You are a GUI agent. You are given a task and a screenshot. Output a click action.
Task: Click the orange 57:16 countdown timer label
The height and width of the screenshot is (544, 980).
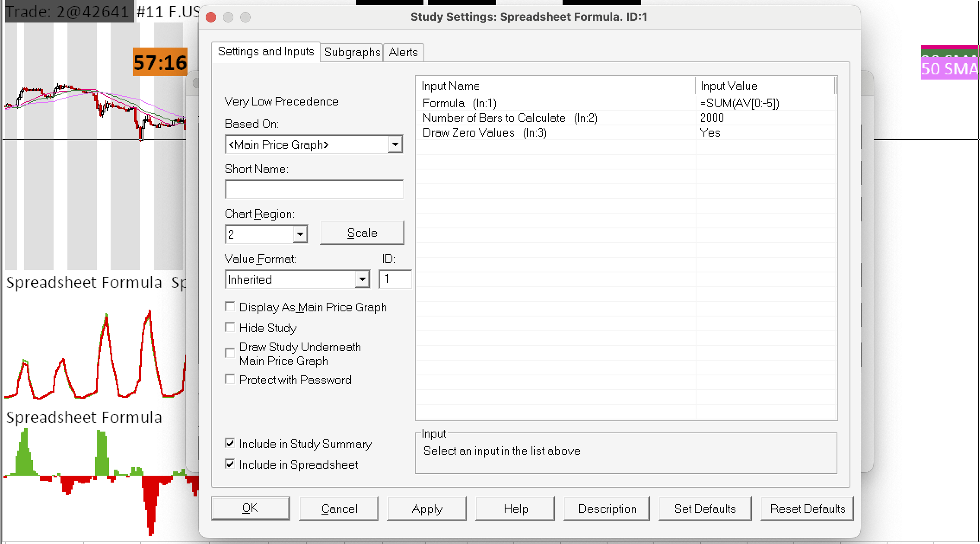(x=160, y=63)
